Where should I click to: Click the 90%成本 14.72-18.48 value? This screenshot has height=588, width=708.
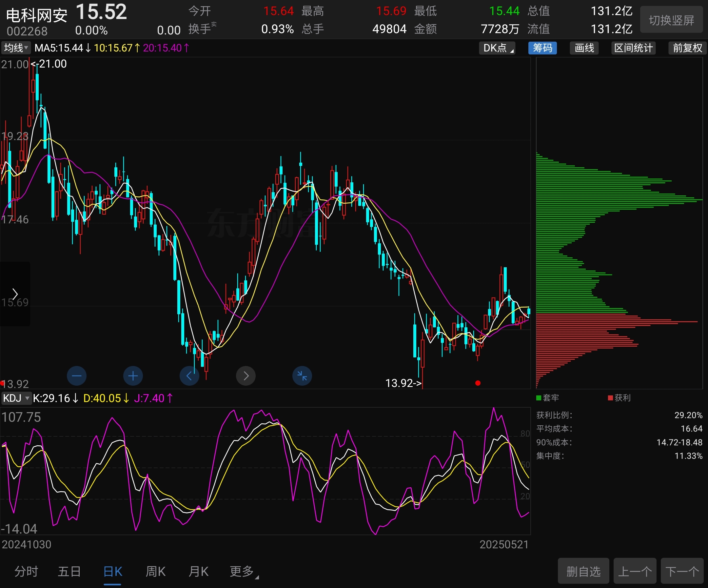[x=679, y=442]
